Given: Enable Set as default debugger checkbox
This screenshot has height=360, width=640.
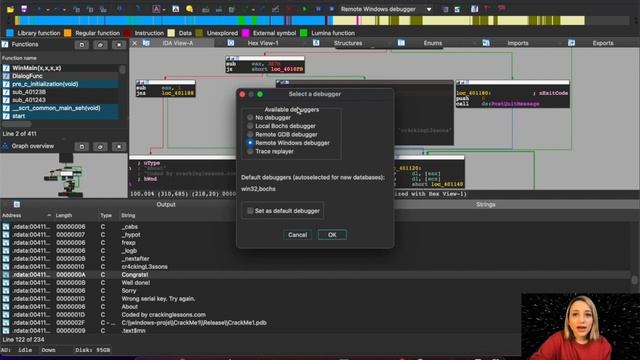Looking at the screenshot, I should [250, 211].
